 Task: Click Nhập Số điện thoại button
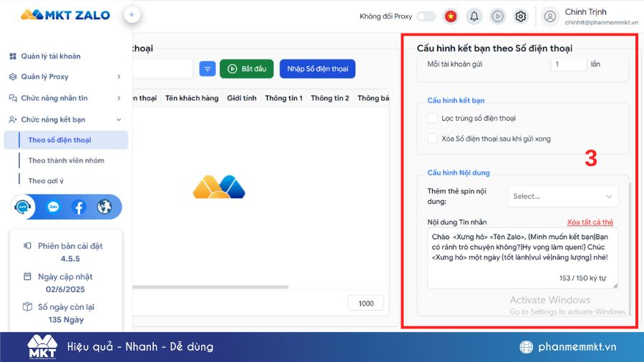(318, 69)
